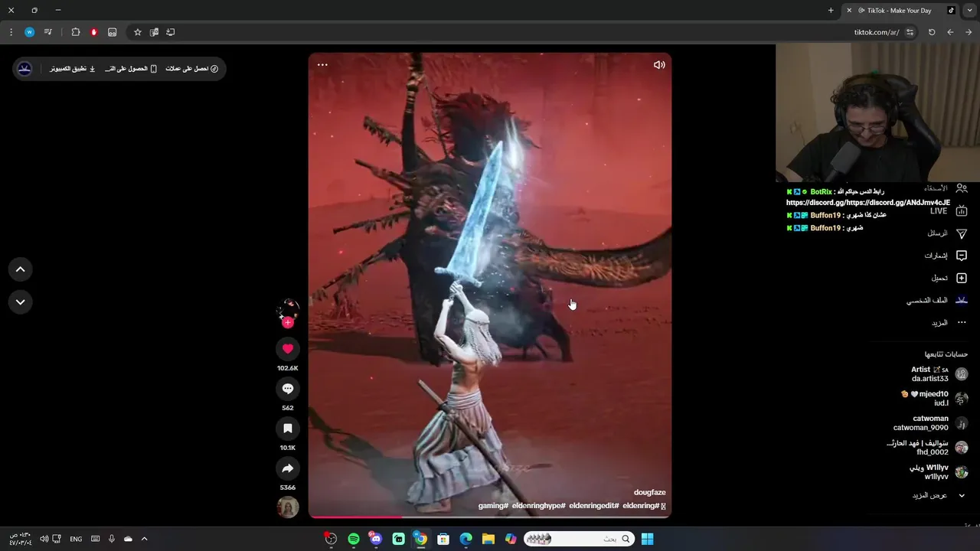Viewport: 980px width, 551px height.
Task: Share the video using the arrow icon
Action: click(x=288, y=468)
